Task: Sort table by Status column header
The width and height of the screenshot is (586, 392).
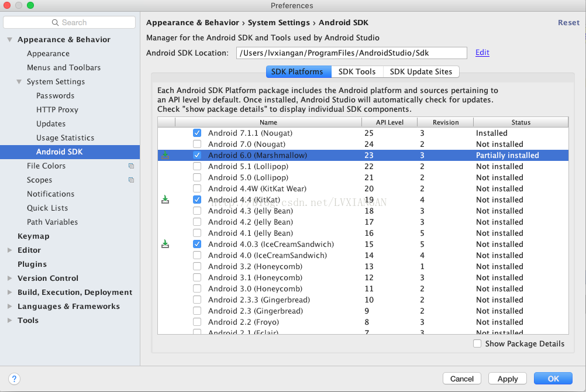Action: pyautogui.click(x=521, y=122)
